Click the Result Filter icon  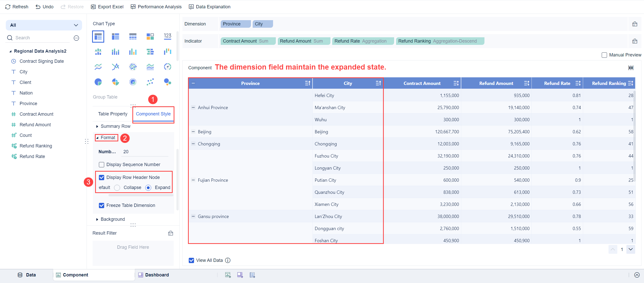[x=171, y=233]
